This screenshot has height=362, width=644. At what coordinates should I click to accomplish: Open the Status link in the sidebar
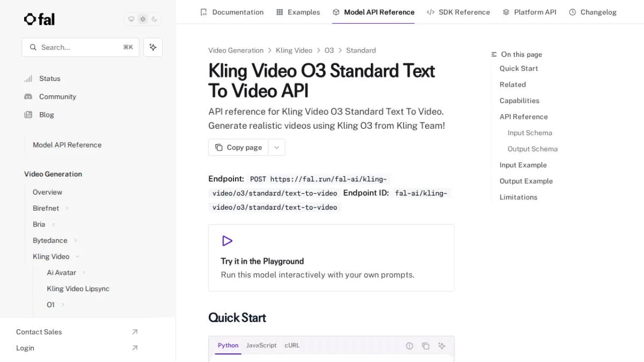[x=49, y=78]
